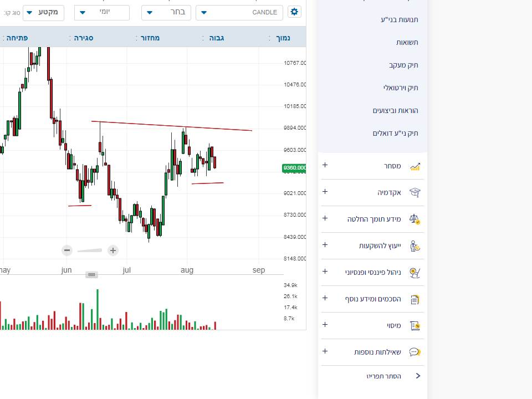Click the מידע תומך החלטה scales icon
Screen dimensions: 532x399
click(415, 219)
